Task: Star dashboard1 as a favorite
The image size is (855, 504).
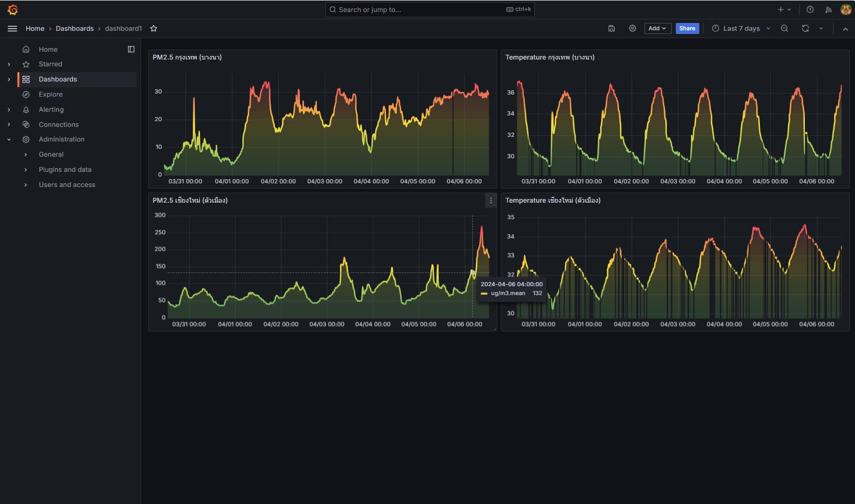Action: (153, 28)
